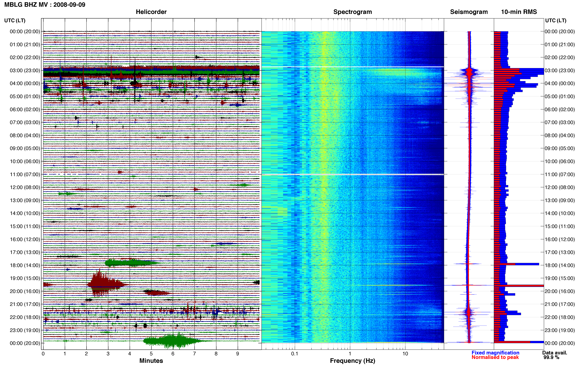Click the left '03:00 (23:00)' time label
Image resolution: width=588 pixels, height=368 pixels.
point(25,71)
